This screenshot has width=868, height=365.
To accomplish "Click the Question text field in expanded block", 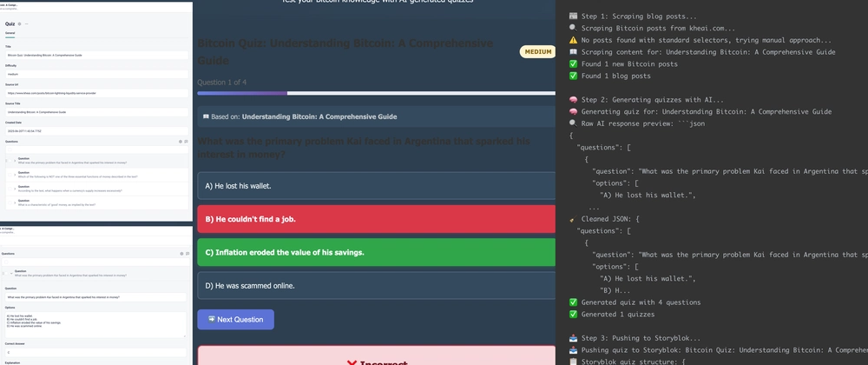I will click(95, 297).
